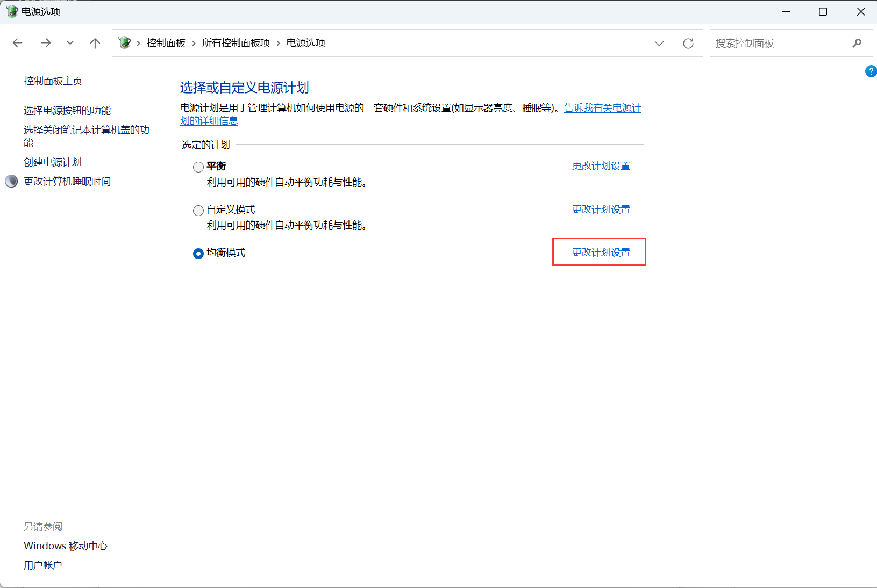
Task: Open help via blue question mark icon
Action: point(871,71)
